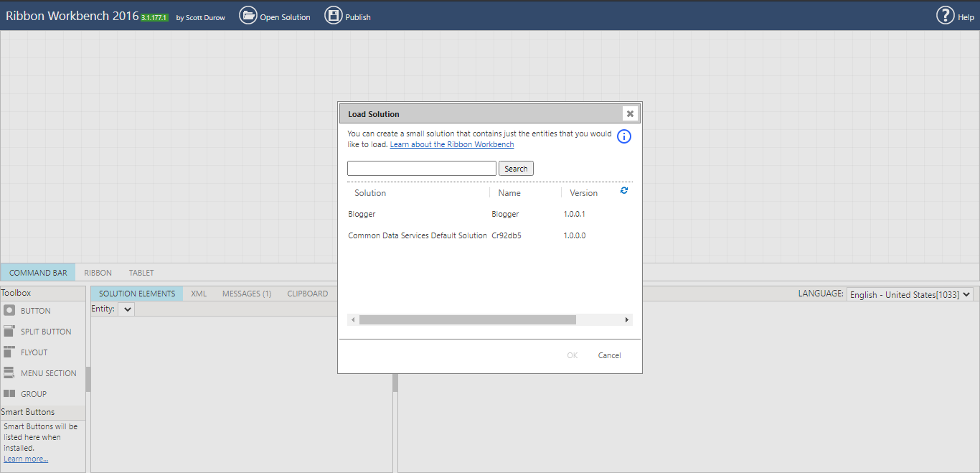Screen dimensions: 980x473
Task: Click the Search button
Action: tap(516, 168)
